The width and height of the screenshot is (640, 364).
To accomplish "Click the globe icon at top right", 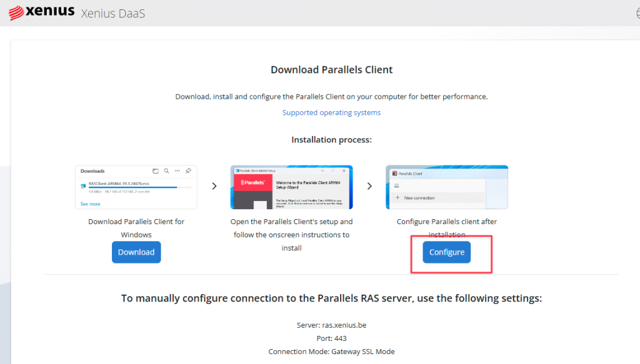I will (x=634, y=13).
